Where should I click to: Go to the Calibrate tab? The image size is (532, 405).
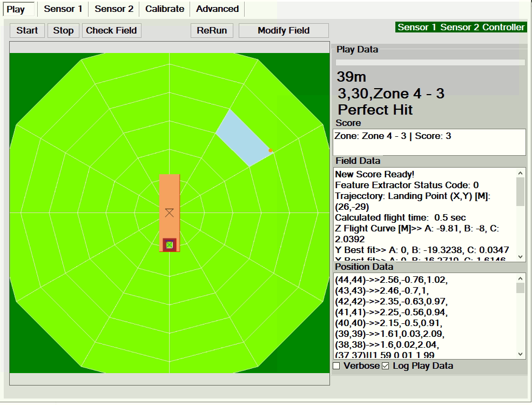[165, 9]
